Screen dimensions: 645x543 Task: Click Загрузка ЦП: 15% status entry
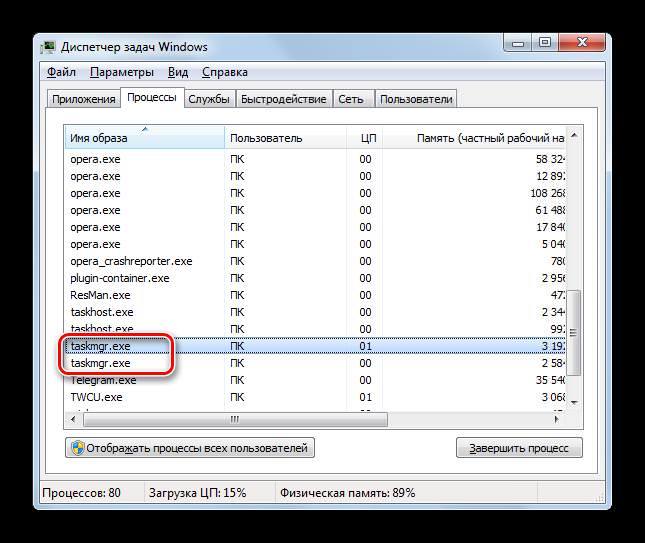tap(197, 492)
